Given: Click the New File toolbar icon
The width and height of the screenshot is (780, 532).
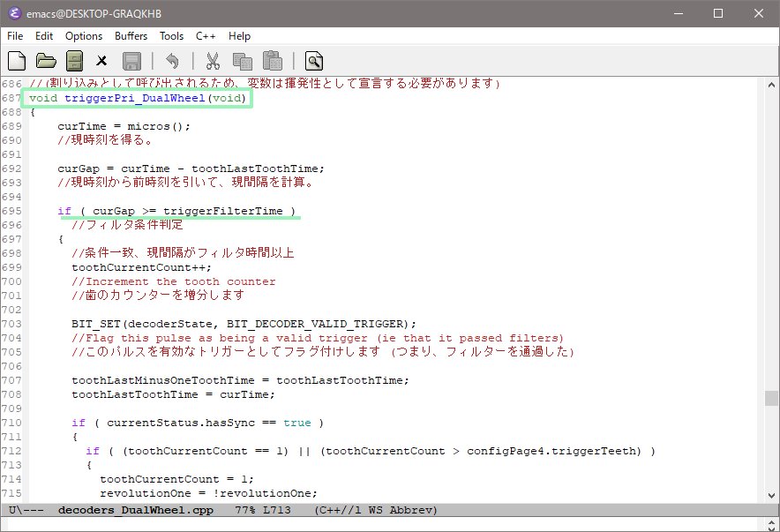Looking at the screenshot, I should coord(17,61).
